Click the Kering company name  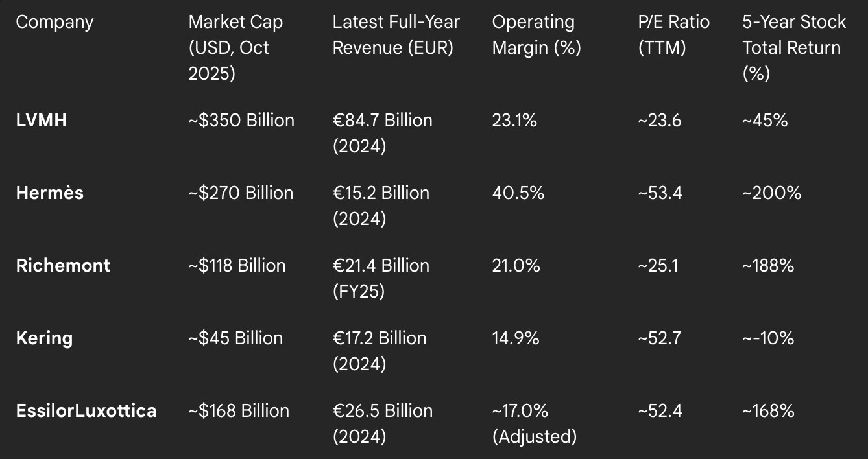(44, 338)
